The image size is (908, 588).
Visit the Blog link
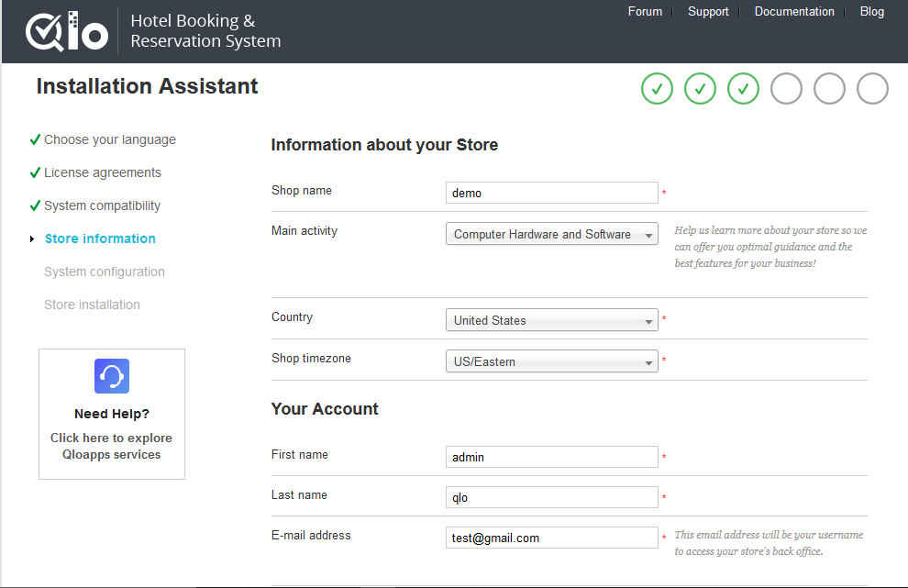point(871,12)
